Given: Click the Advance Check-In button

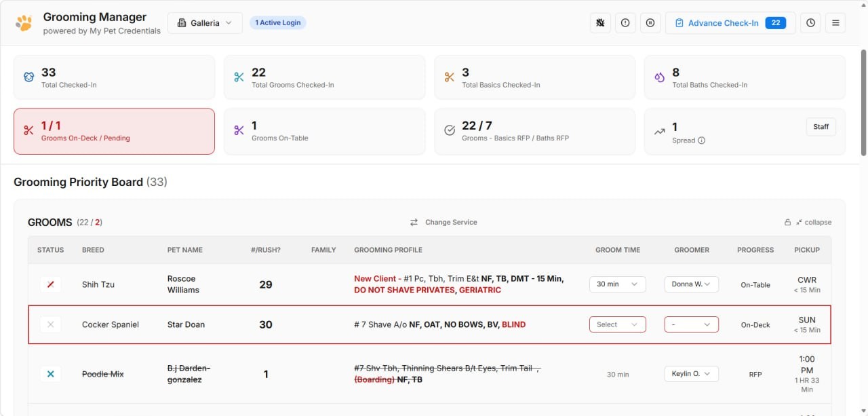Looking at the screenshot, I should pos(730,23).
